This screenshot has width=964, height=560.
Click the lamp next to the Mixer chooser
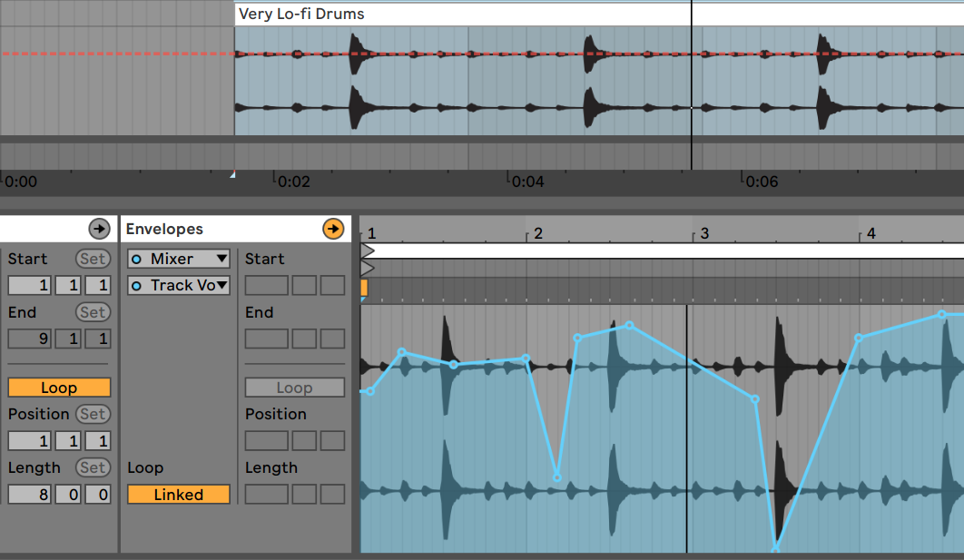pos(136,259)
